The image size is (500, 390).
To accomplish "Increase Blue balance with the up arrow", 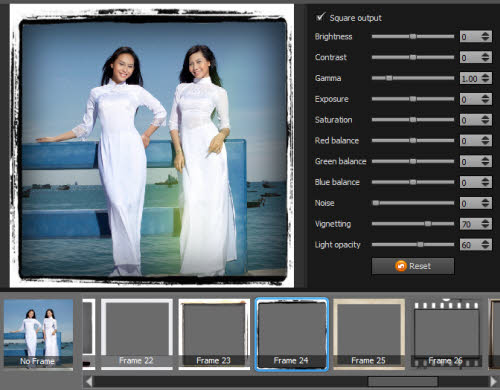I will coord(486,179).
